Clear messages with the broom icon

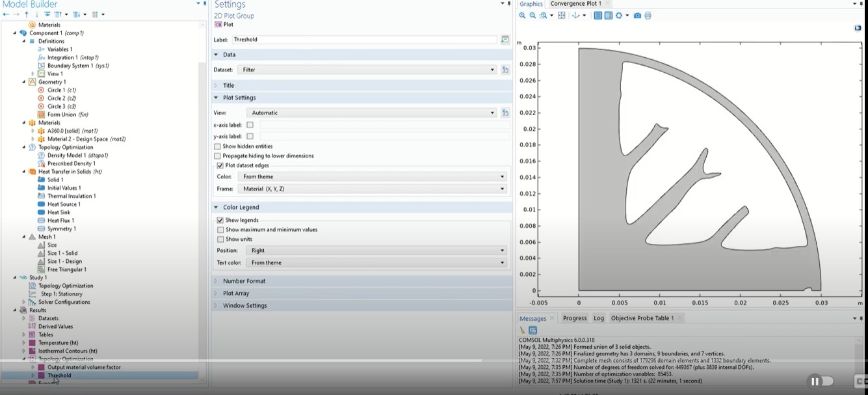click(x=523, y=331)
